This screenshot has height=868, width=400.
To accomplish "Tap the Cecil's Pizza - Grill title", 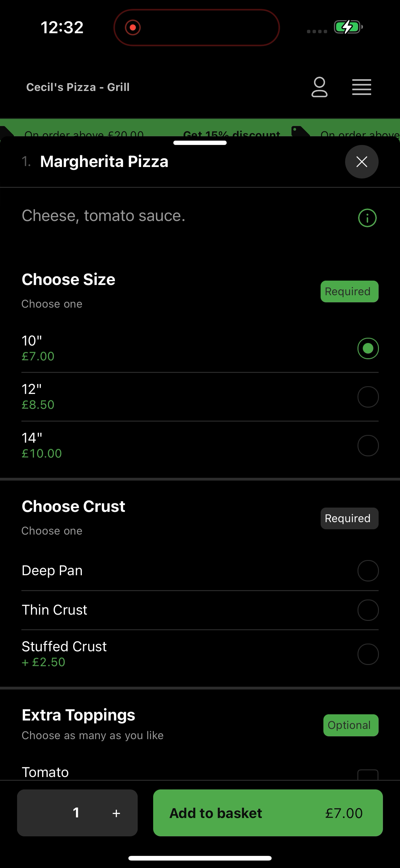I will pyautogui.click(x=78, y=87).
